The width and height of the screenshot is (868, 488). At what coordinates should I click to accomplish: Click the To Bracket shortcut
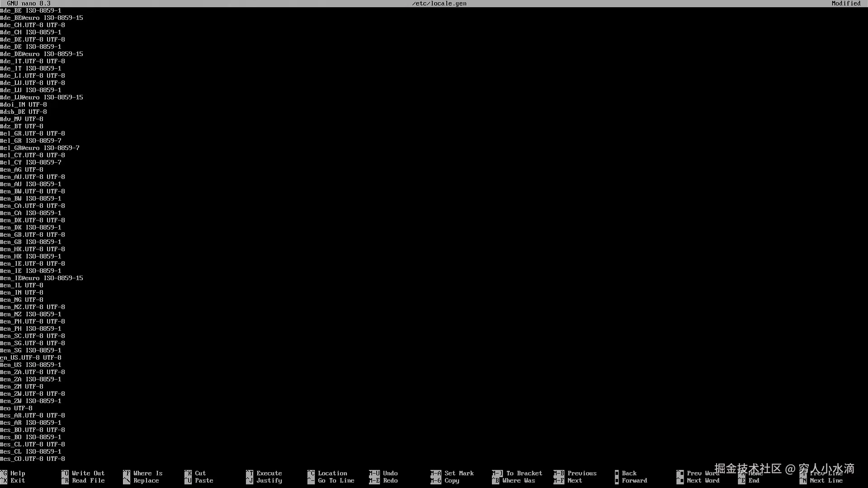[x=524, y=473]
